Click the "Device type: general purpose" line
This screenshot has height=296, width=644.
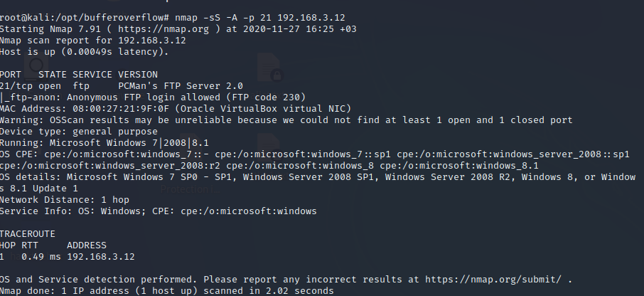pyautogui.click(x=79, y=132)
